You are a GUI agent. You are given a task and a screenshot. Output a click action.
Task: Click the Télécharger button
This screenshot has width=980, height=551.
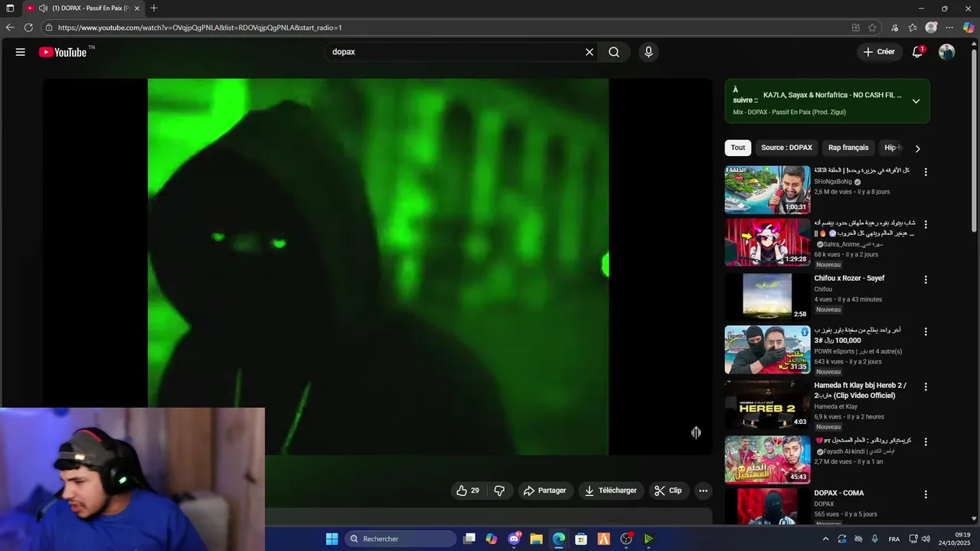point(611,491)
